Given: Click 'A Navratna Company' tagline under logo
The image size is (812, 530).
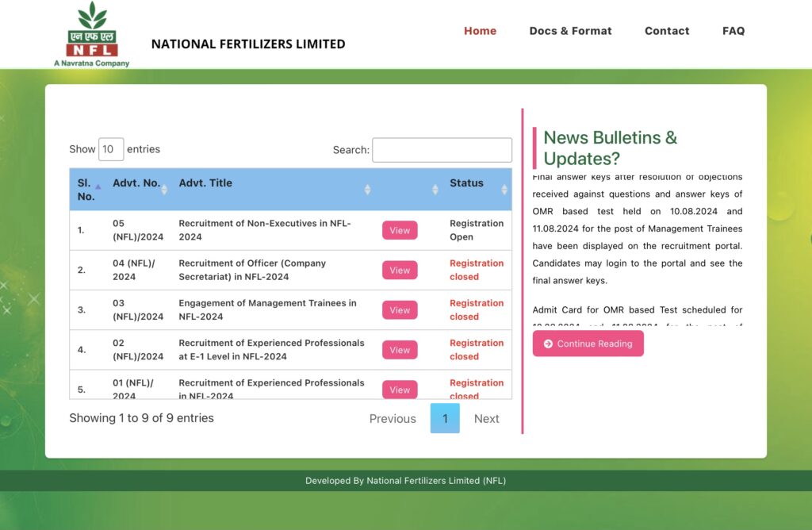Looking at the screenshot, I should click(92, 63).
